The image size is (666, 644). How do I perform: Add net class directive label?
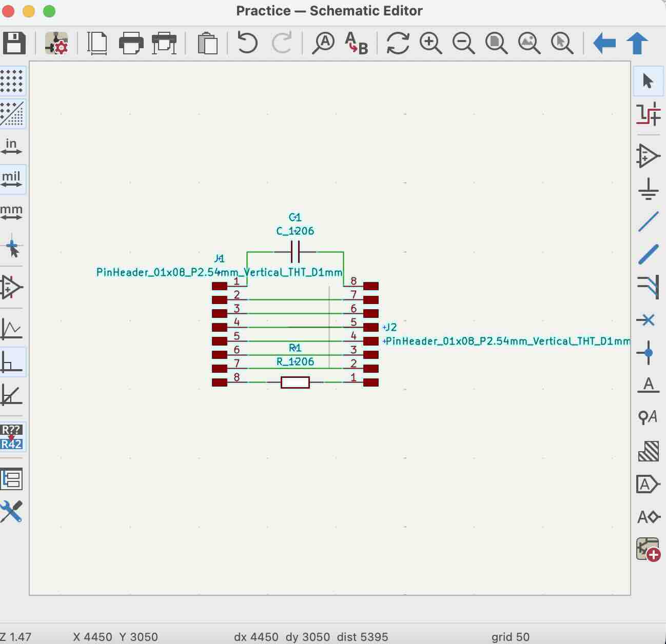[649, 417]
